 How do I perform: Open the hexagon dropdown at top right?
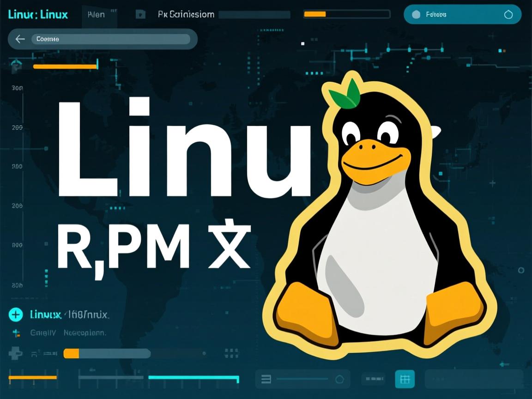508,14
